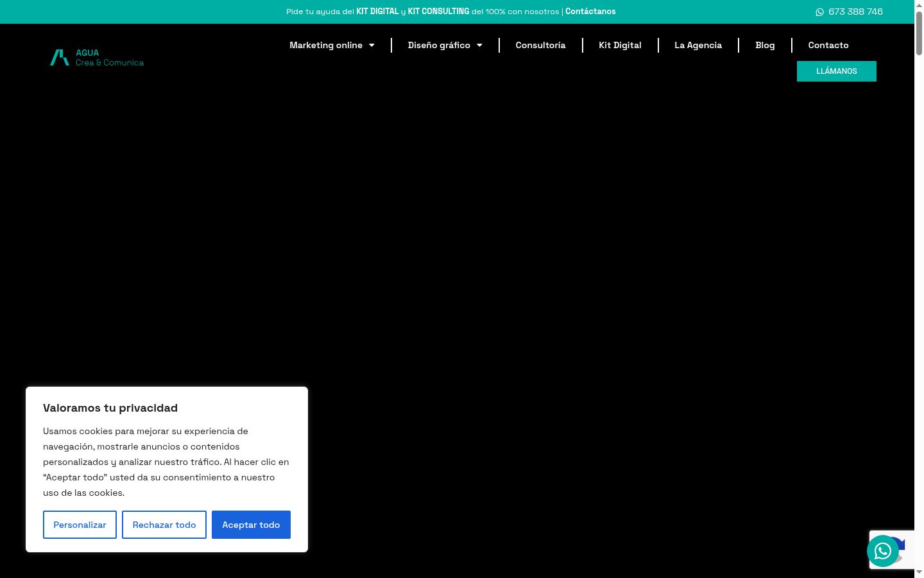Reject all cookies with Rechazar todo

pyautogui.click(x=164, y=525)
